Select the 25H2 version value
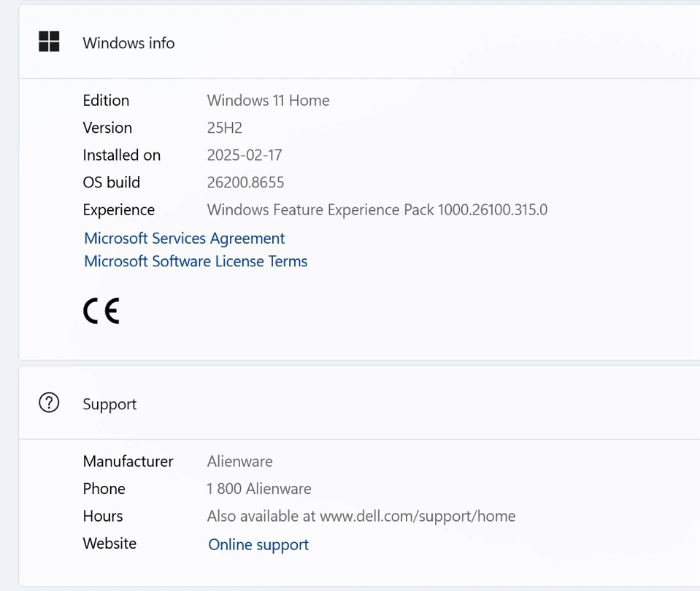The width and height of the screenshot is (700, 591). (x=225, y=128)
